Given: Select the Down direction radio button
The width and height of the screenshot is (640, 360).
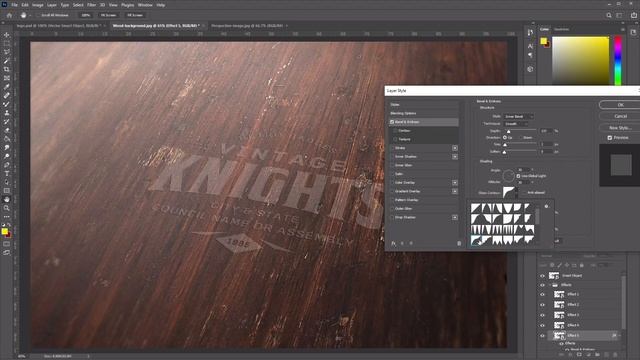Looking at the screenshot, I should [x=520, y=138].
